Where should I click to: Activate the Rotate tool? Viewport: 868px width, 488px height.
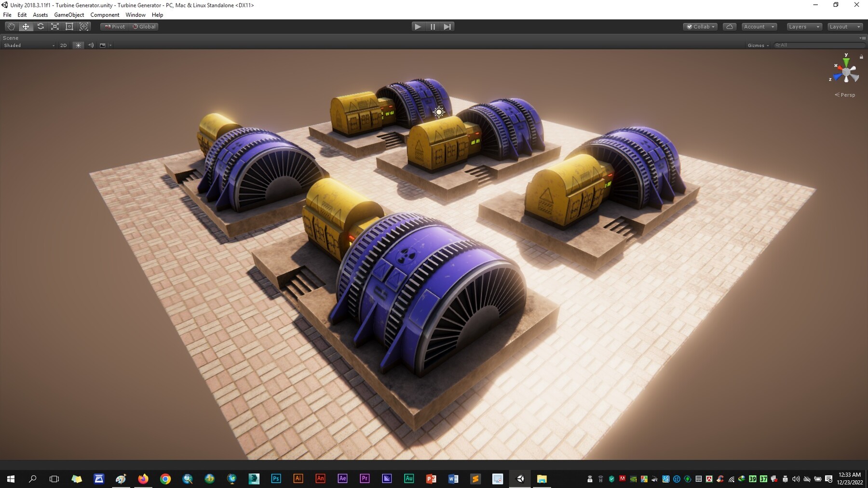click(41, 26)
